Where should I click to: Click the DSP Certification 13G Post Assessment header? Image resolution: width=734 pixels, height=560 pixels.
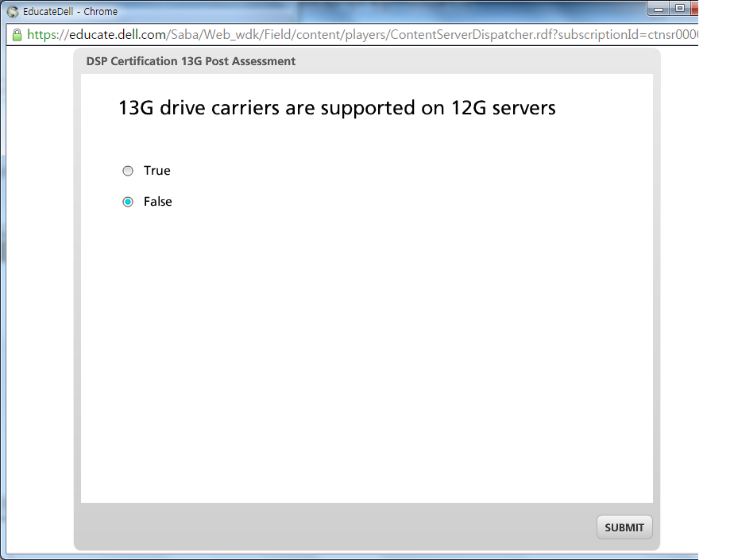191,61
